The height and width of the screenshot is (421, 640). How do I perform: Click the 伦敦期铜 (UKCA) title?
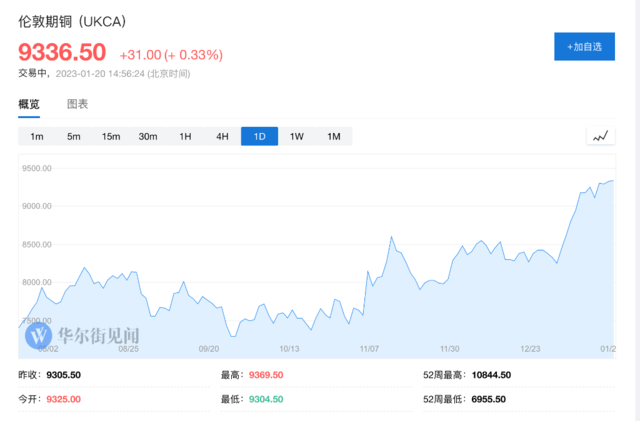click(72, 22)
